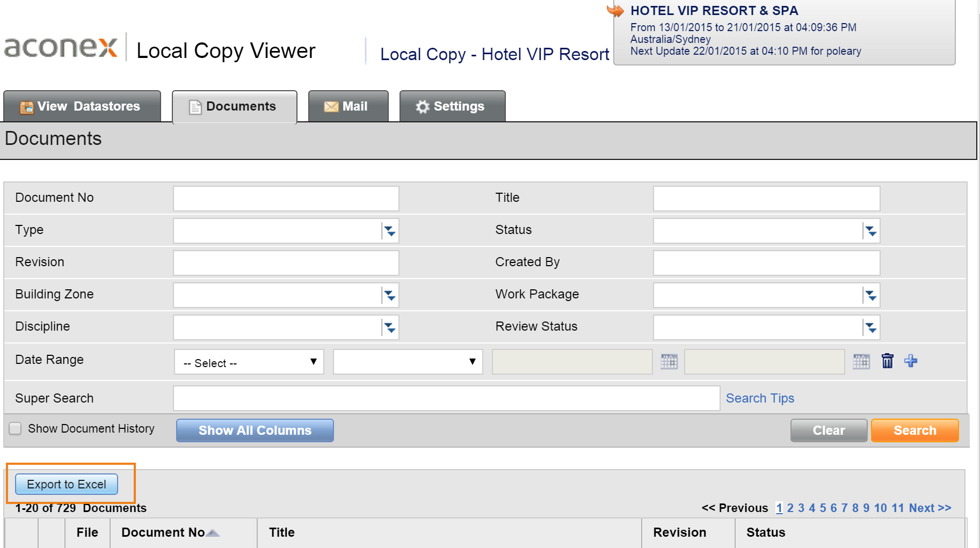Click the Super Search input box
This screenshot has width=980, height=548.
click(446, 398)
